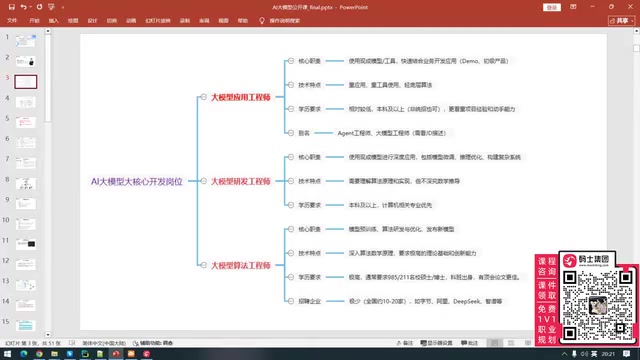This screenshot has height=360, width=640.
Task: Open Google Chrome from the taskbar
Action: click(39, 354)
